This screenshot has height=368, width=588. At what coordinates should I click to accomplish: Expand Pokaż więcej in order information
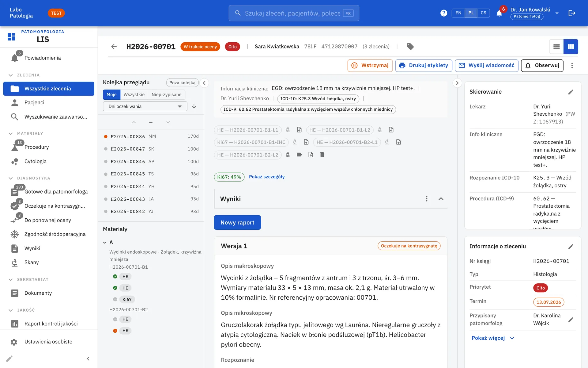(493, 338)
